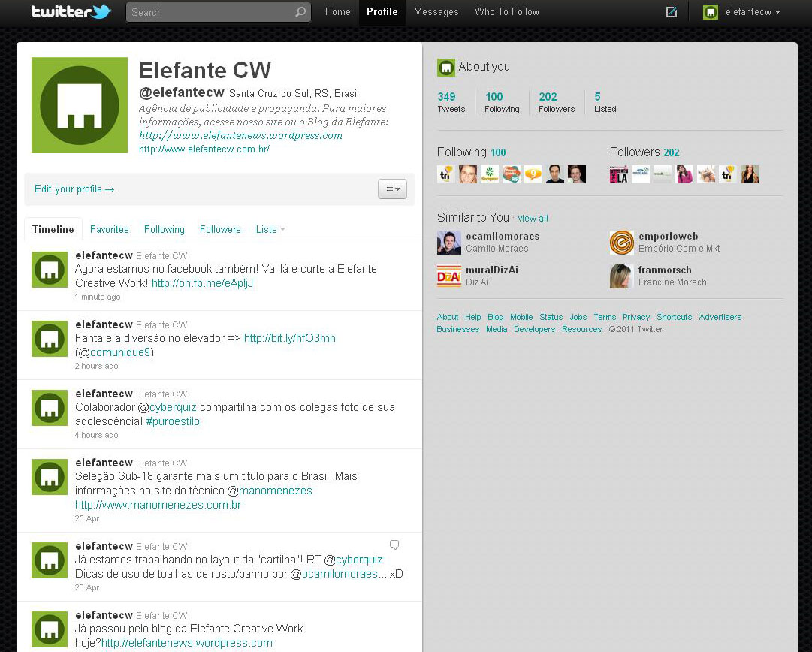Click second avatar in Followers list

tap(641, 174)
